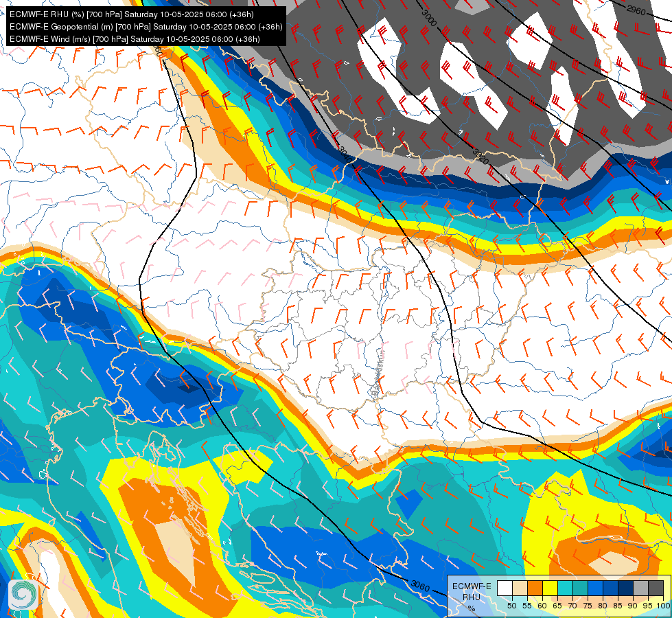Click the RHU label in the legend
672x618 pixels.
point(472,597)
